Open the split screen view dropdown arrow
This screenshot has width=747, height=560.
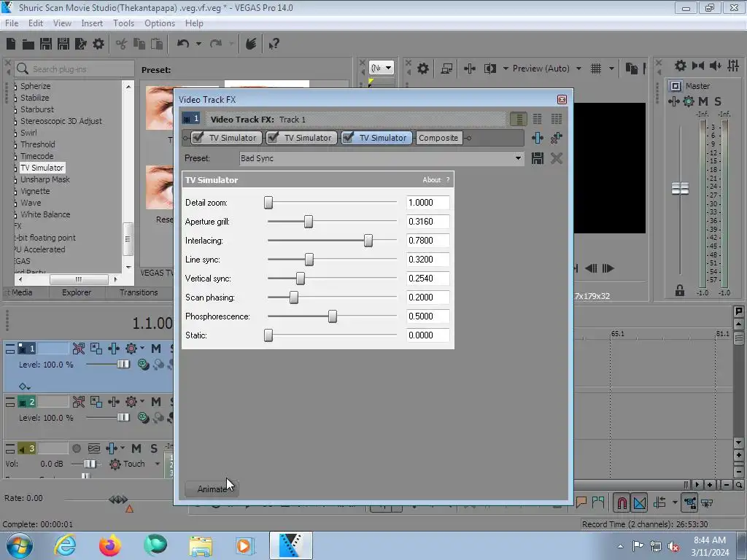pyautogui.click(x=506, y=69)
